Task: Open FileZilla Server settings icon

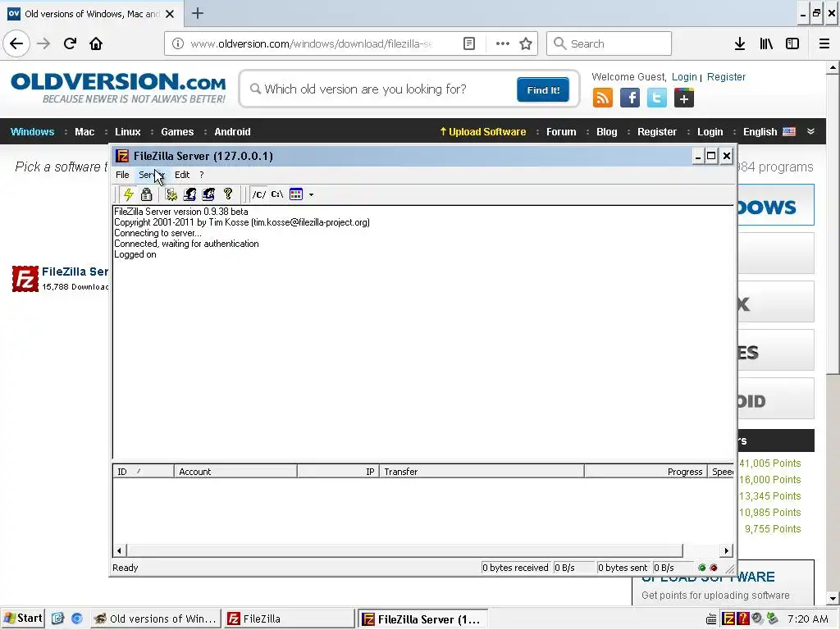Action: [x=171, y=194]
